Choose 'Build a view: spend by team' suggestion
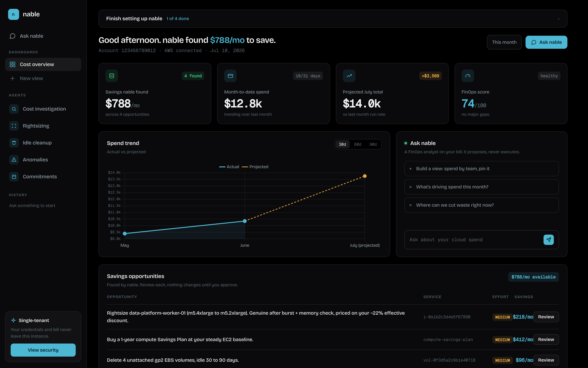Screen dimensions: 588x368 (481, 169)
